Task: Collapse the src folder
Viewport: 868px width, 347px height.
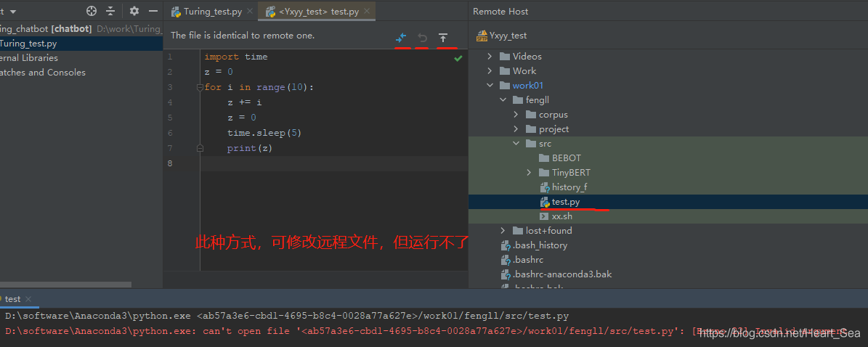Action: coord(516,144)
